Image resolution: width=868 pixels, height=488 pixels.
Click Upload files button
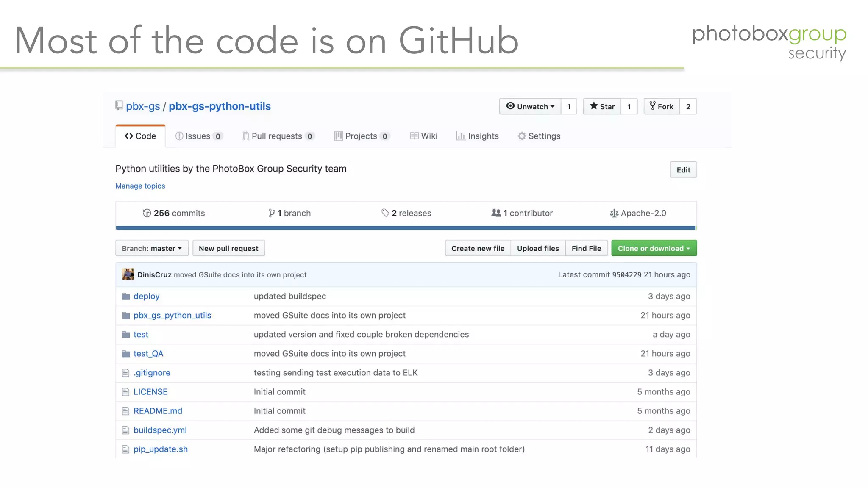tap(538, 248)
